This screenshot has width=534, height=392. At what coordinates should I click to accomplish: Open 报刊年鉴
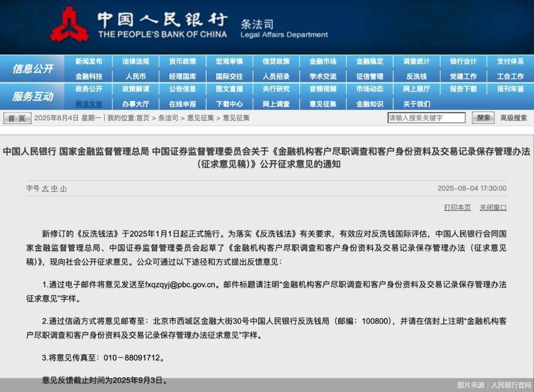510,89
